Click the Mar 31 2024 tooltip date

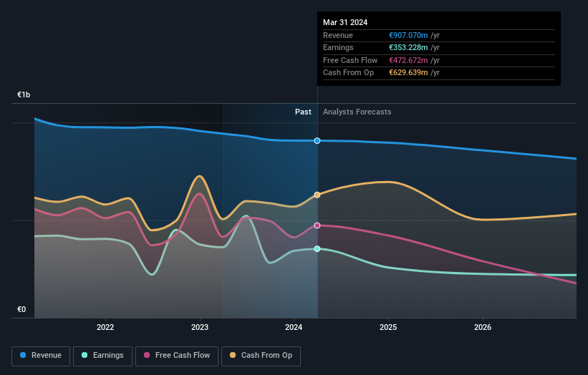(345, 22)
